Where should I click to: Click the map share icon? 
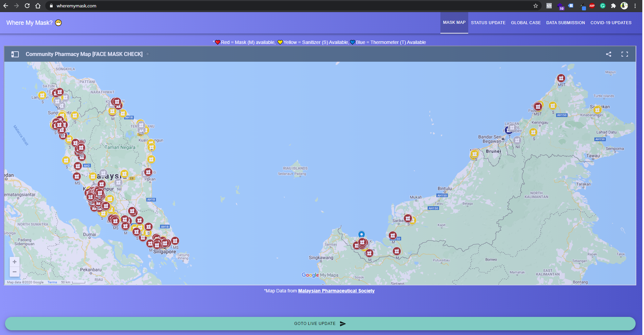pos(608,54)
